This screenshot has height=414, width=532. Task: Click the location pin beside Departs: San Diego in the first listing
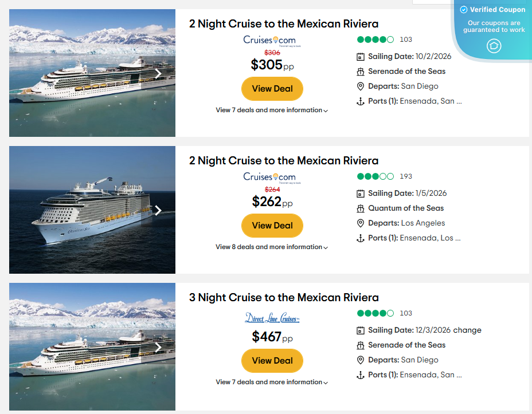point(361,86)
